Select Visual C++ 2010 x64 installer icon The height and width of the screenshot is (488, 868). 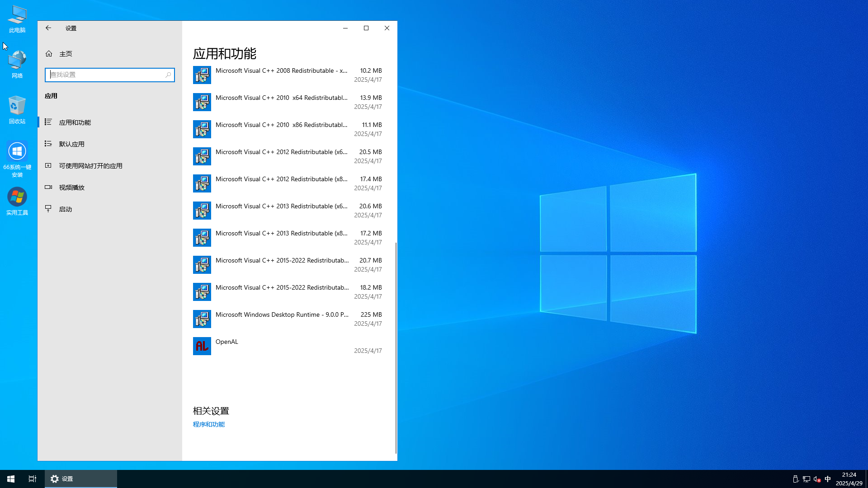point(202,102)
